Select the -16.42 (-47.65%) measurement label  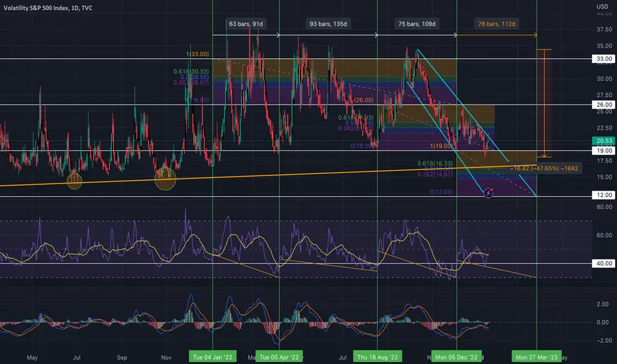[x=546, y=168]
